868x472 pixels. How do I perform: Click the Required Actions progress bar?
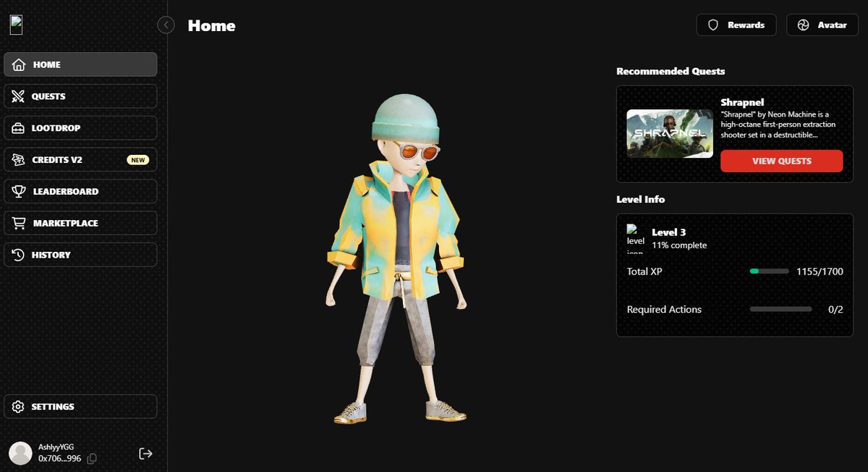(780, 309)
